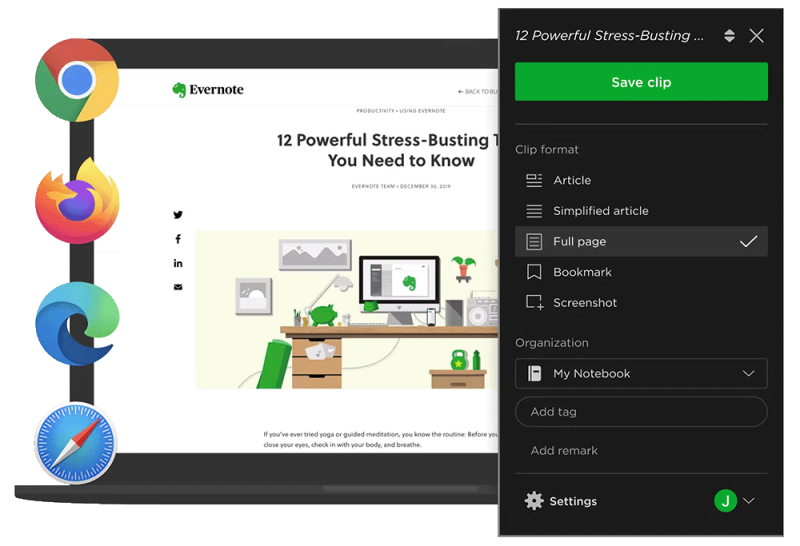Click the Evernote Team December 30 byline
The width and height of the screenshot is (800, 546).
[x=401, y=186]
